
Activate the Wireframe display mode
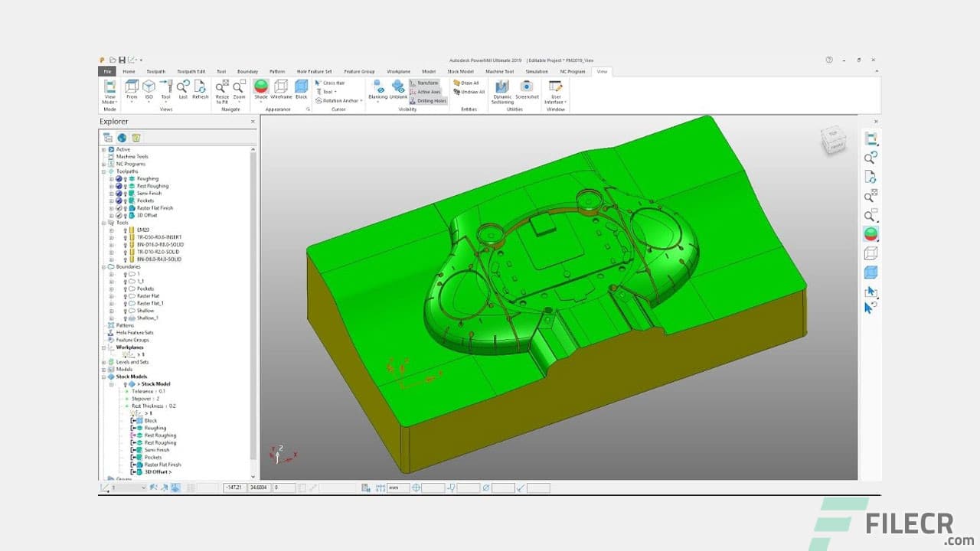(x=282, y=87)
